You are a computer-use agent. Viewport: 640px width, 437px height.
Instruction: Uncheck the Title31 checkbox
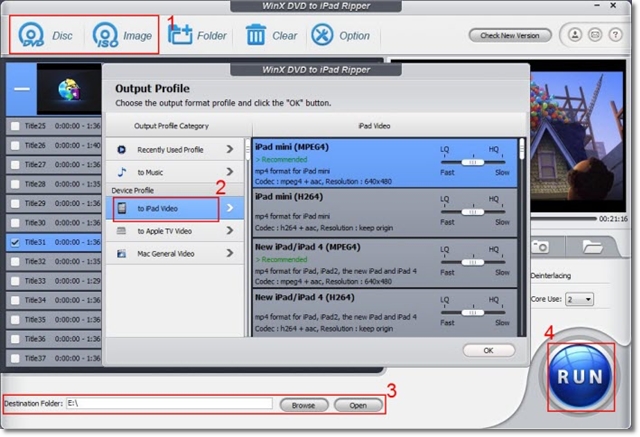click(14, 242)
